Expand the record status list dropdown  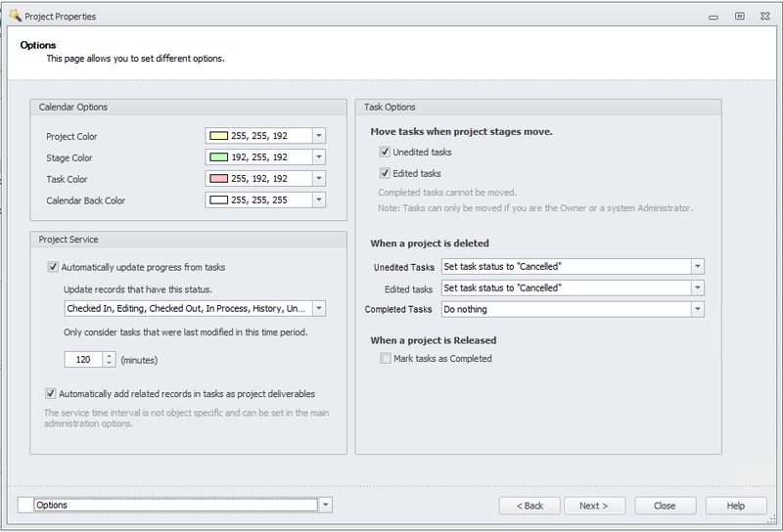pyautogui.click(x=319, y=308)
